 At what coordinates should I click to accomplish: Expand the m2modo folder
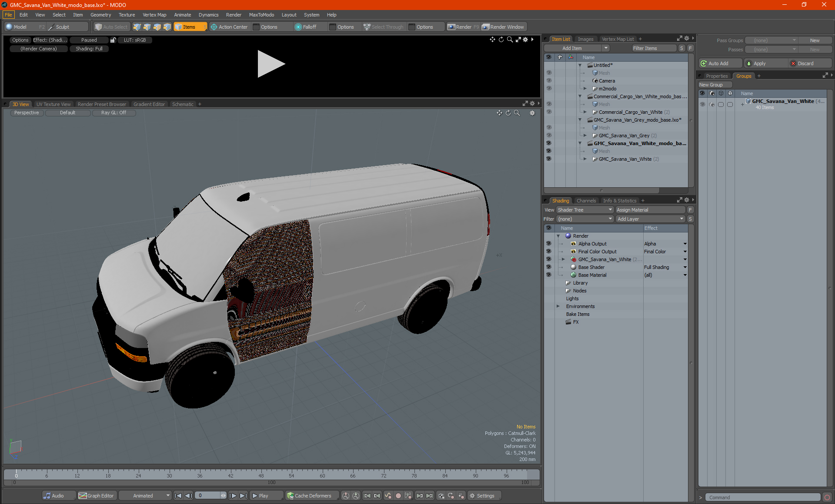[585, 89]
